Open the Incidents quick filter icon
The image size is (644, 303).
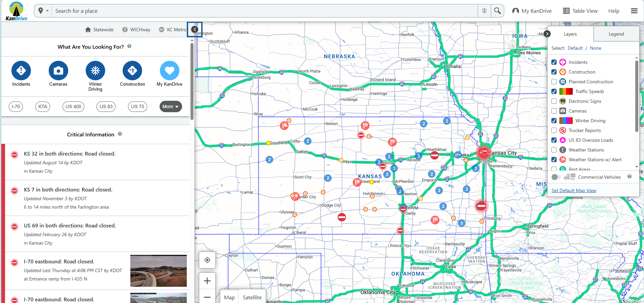(x=21, y=71)
